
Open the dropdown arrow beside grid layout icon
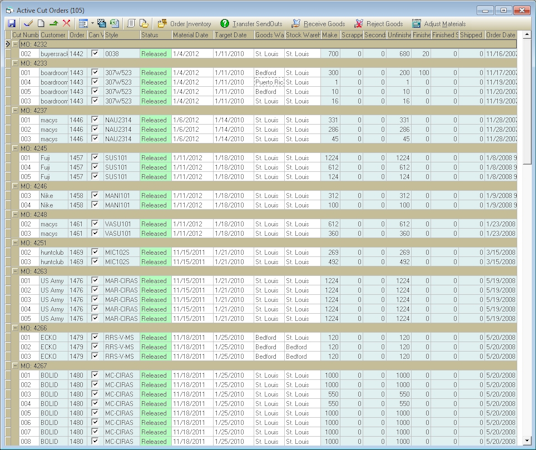(x=92, y=24)
